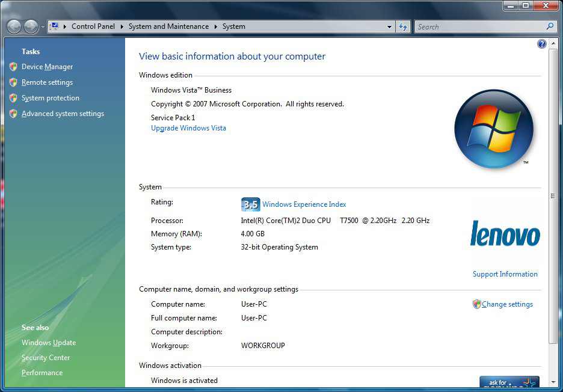The width and height of the screenshot is (563, 392).
Task: Click the genuine Microsoft badge at bottom right
Action: click(x=509, y=382)
